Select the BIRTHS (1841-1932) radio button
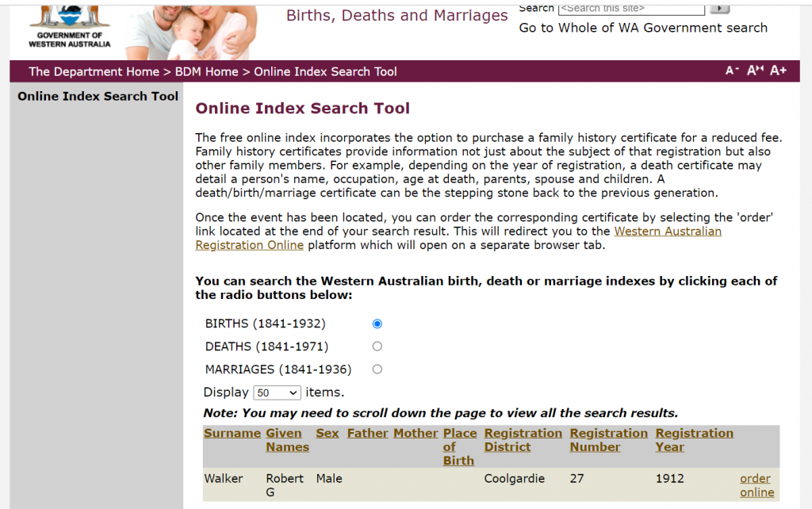This screenshot has width=812, height=509. point(377,323)
